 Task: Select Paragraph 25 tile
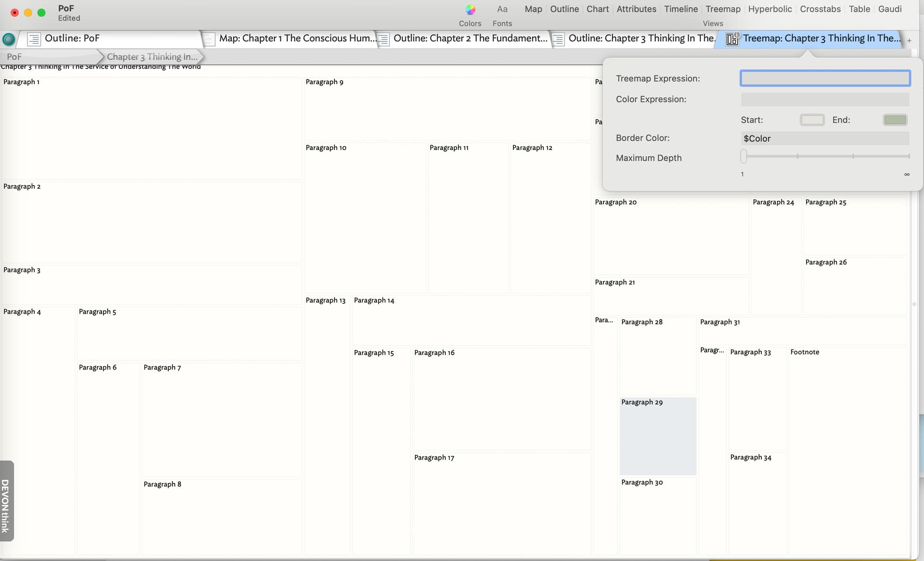(855, 226)
